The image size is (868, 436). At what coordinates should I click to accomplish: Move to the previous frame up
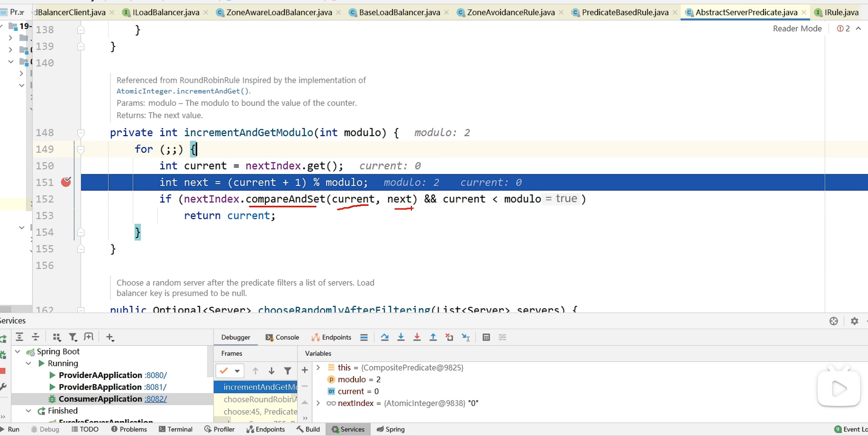tap(255, 371)
